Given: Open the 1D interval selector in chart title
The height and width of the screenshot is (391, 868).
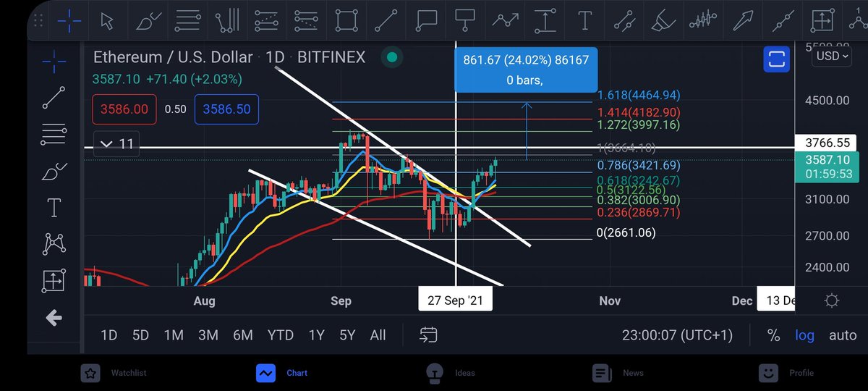Looking at the screenshot, I should (275, 57).
